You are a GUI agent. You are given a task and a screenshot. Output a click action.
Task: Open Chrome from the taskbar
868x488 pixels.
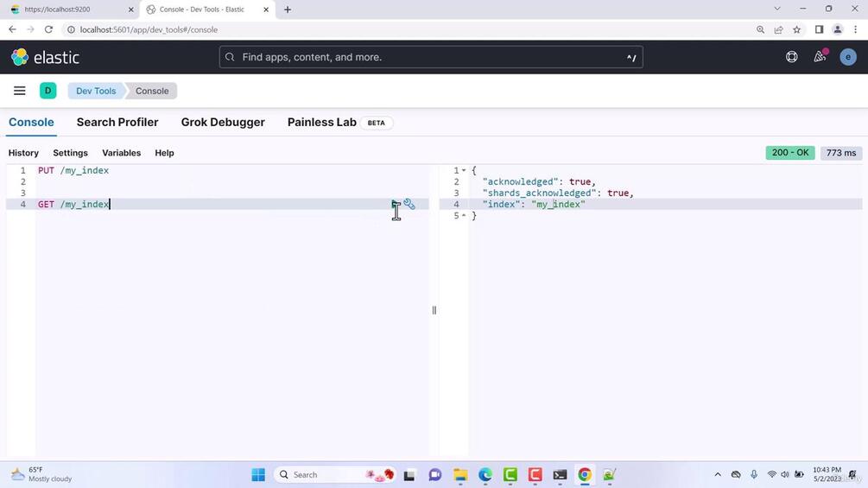(x=585, y=475)
